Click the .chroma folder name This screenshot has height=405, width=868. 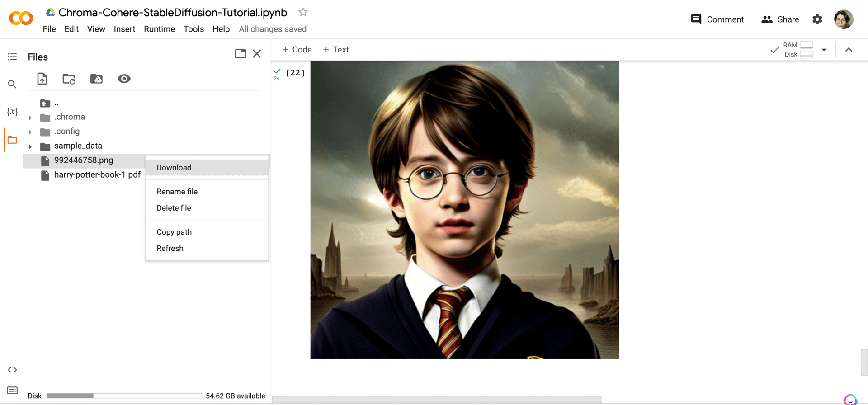point(70,117)
